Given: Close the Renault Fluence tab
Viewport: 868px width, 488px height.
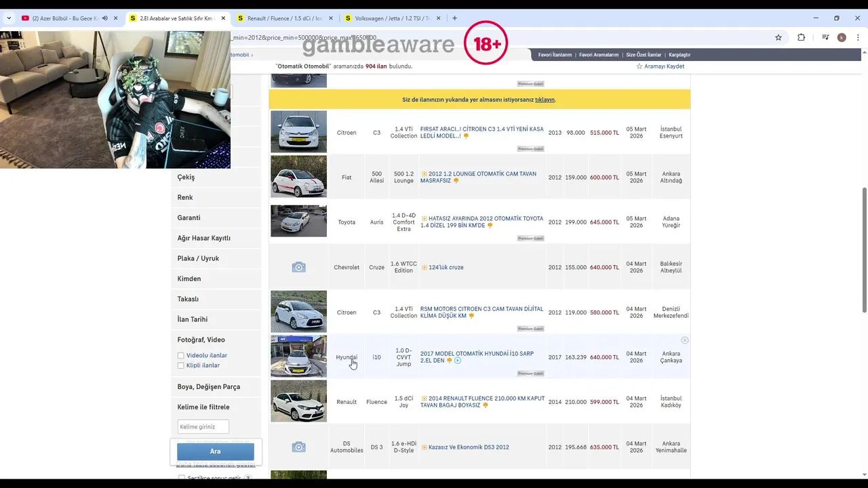Looking at the screenshot, I should click(x=330, y=18).
